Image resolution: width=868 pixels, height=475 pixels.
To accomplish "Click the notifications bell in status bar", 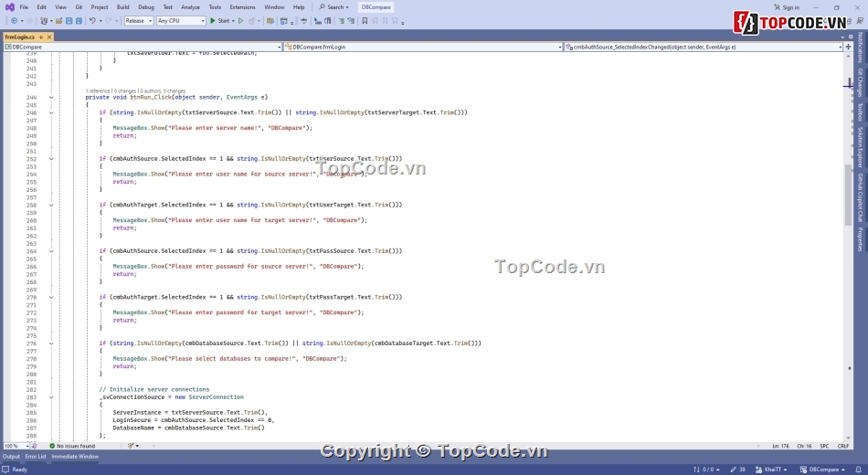I will [859, 470].
